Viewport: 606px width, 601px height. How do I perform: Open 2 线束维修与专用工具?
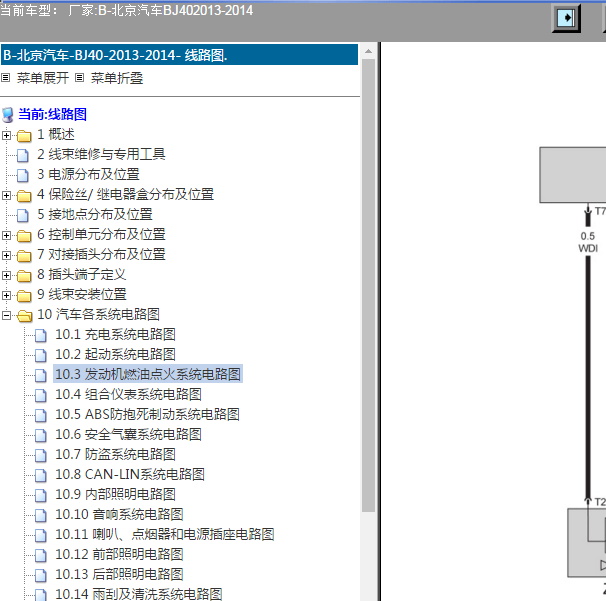[101, 155]
